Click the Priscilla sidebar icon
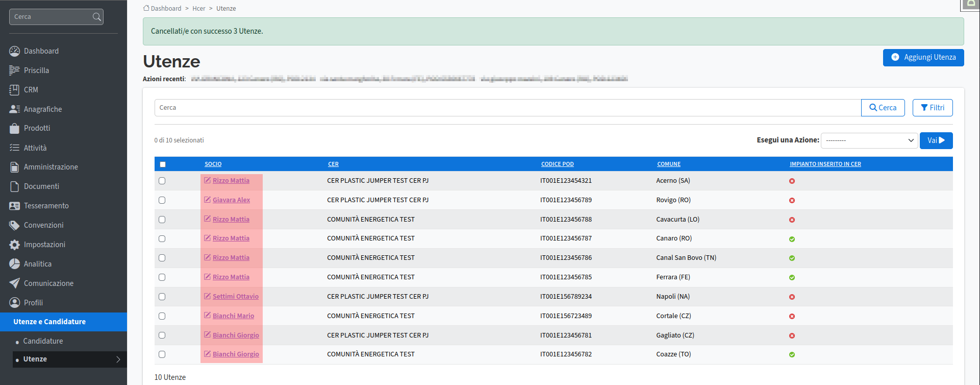Viewport: 980px width, 385px height. (14, 70)
